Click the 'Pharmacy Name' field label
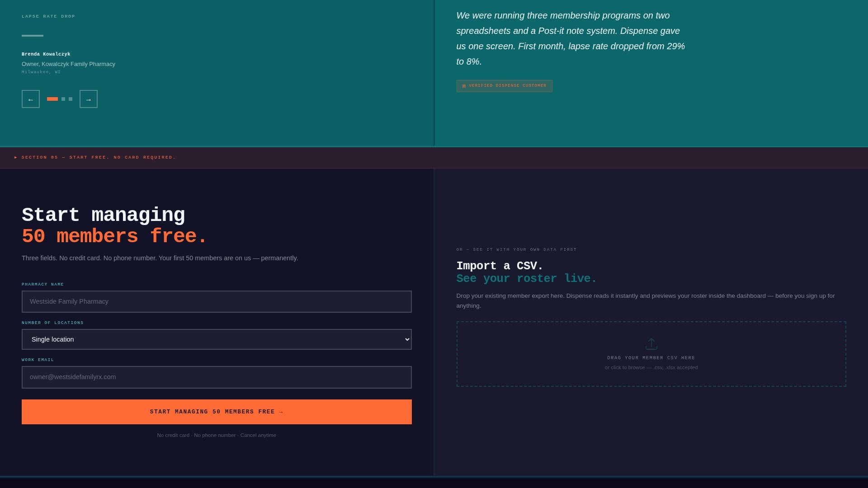The width and height of the screenshot is (868, 488). [x=43, y=284]
